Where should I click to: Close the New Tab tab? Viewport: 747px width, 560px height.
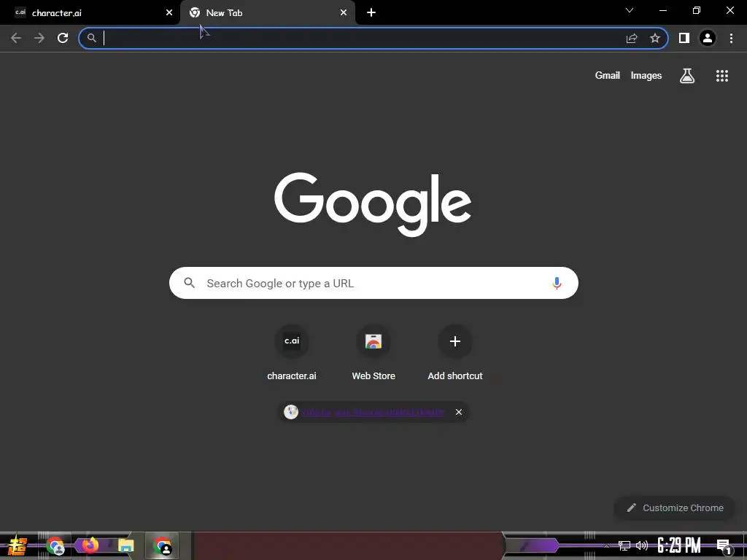click(x=344, y=13)
